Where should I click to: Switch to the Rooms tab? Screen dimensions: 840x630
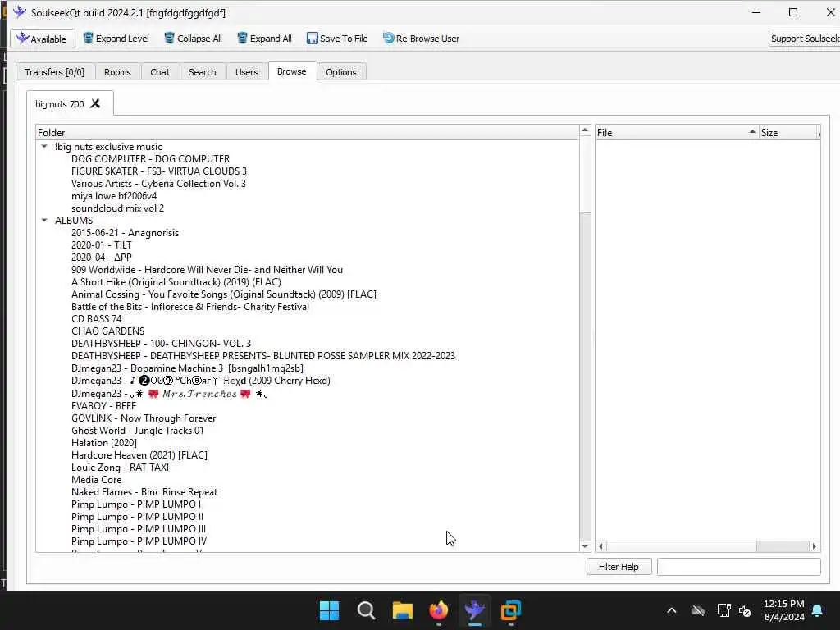[x=117, y=72]
